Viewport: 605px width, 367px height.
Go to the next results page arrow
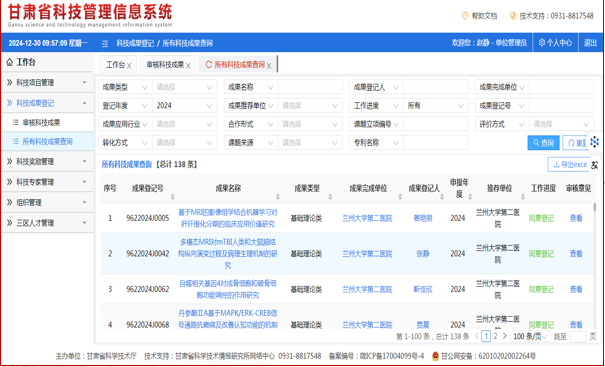tap(504, 336)
